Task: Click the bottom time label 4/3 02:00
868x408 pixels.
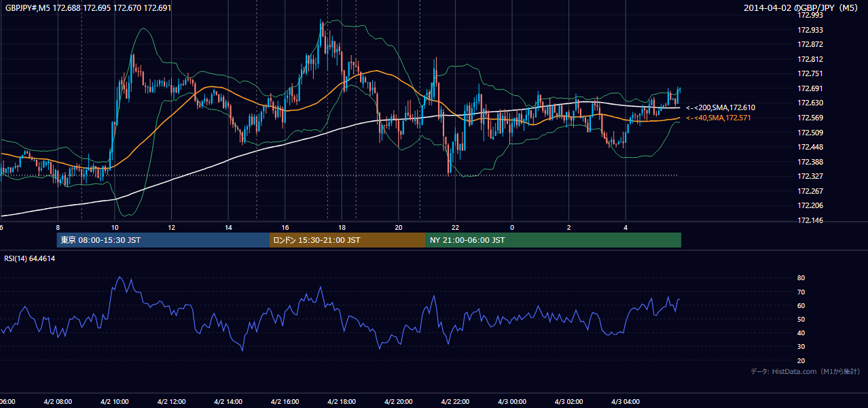Action: coord(569,401)
